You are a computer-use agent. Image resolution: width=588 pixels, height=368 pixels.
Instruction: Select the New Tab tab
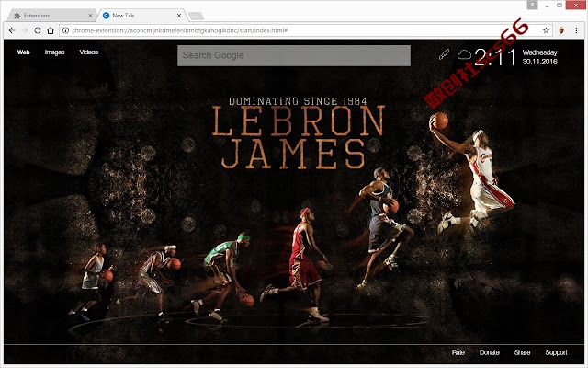pyautogui.click(x=141, y=16)
